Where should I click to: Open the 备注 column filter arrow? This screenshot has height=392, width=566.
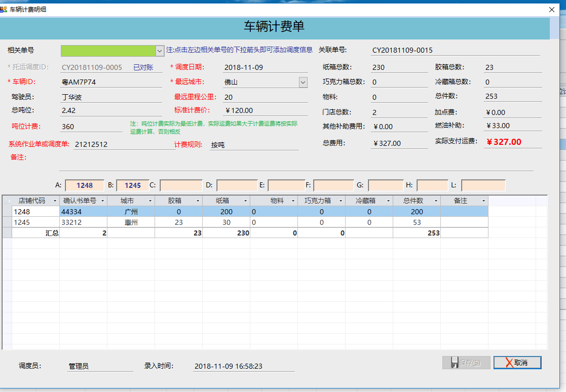(x=484, y=201)
